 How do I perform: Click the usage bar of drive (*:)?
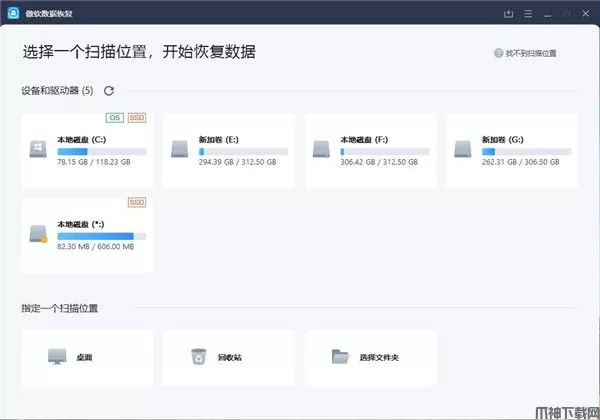(102, 236)
